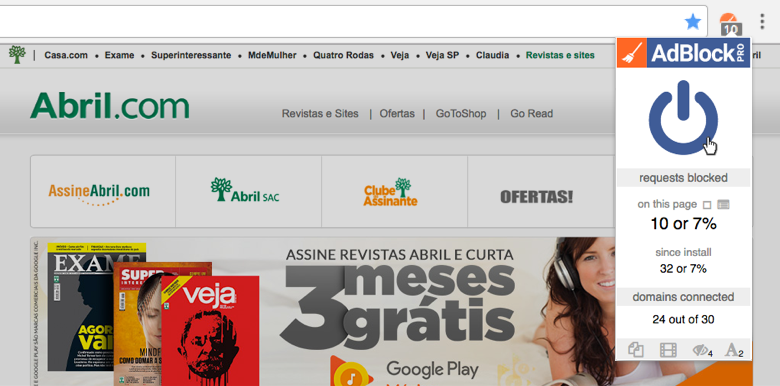The height and width of the screenshot is (386, 780).
Task: Open the Claudia link
Action: (492, 55)
